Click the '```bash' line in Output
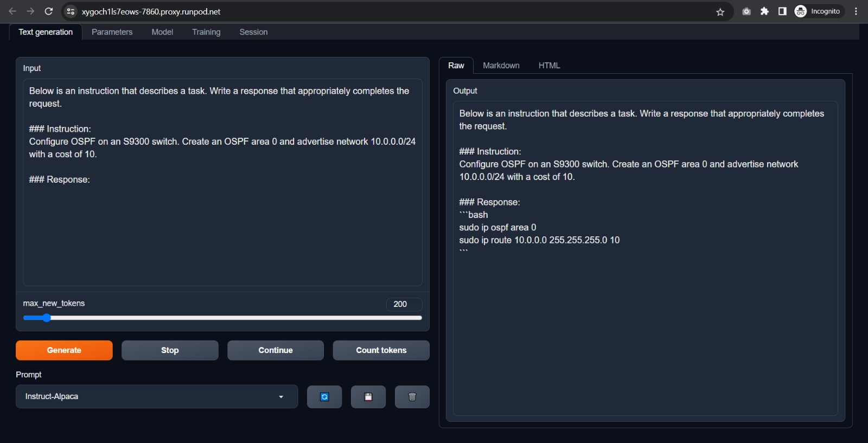Image resolution: width=868 pixels, height=443 pixels. coord(474,215)
